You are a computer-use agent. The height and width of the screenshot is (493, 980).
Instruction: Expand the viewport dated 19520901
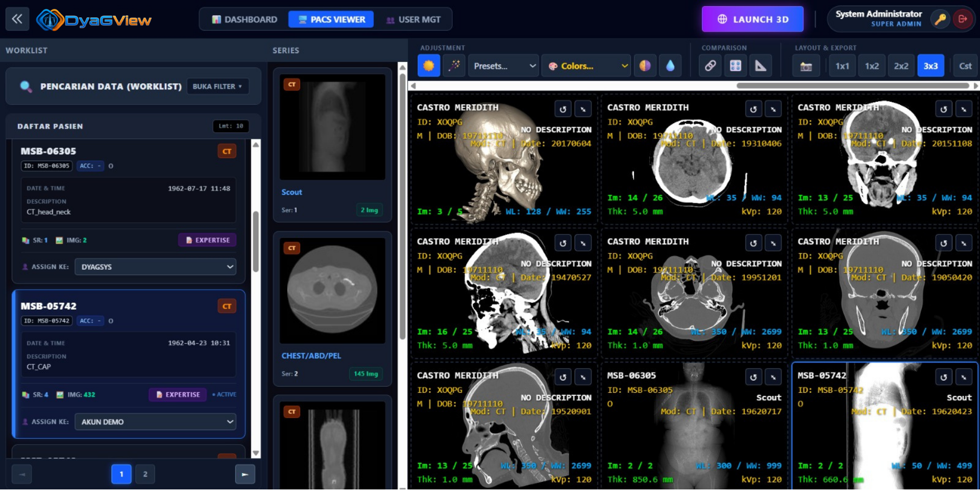coord(583,377)
